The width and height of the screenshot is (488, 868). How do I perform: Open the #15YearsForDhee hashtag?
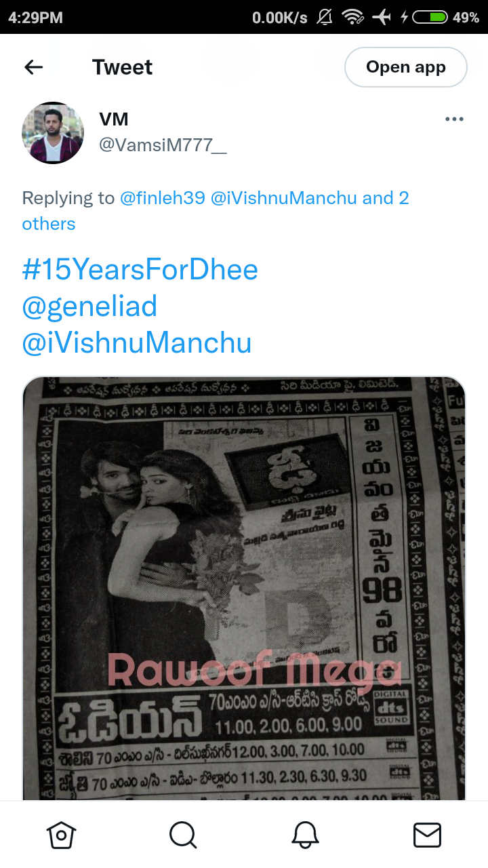(x=140, y=270)
